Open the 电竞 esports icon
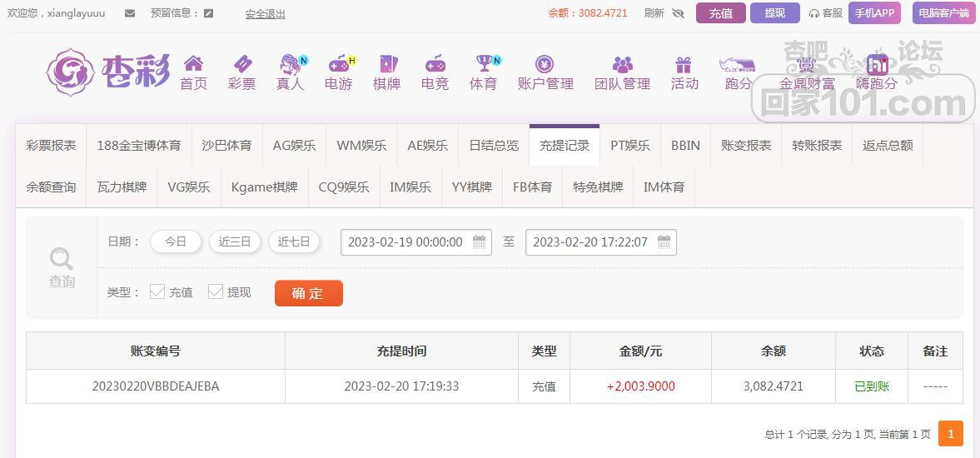 [x=435, y=63]
